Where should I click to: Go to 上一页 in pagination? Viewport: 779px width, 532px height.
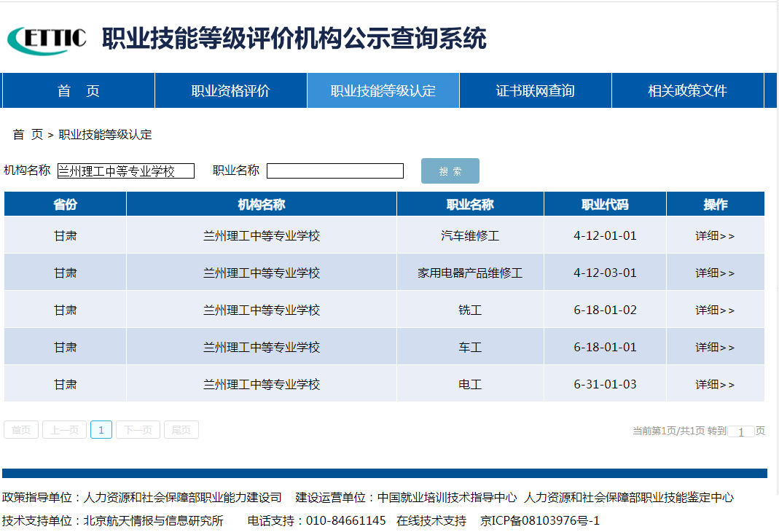pyautogui.click(x=64, y=430)
